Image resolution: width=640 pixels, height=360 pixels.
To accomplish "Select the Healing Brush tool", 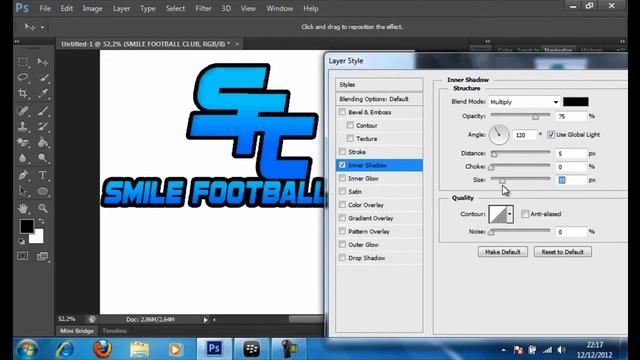I will (x=23, y=110).
